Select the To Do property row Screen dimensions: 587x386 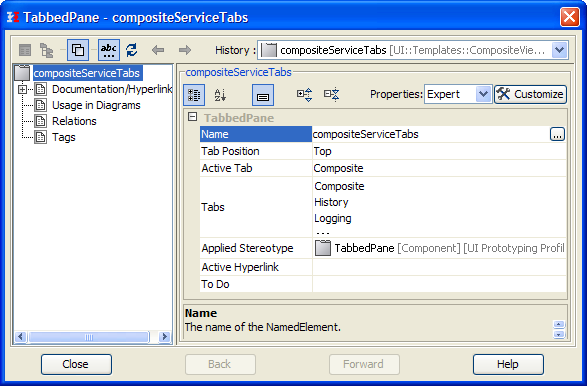point(256,284)
